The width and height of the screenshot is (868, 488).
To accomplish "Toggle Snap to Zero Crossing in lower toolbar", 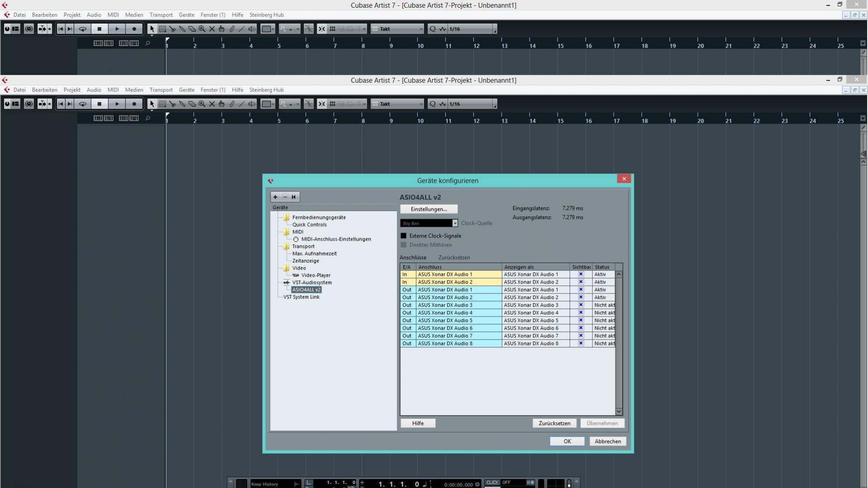I will 309,104.
